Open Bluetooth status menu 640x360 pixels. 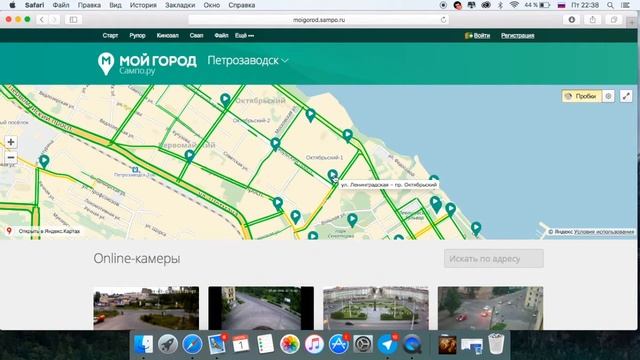pos(500,5)
